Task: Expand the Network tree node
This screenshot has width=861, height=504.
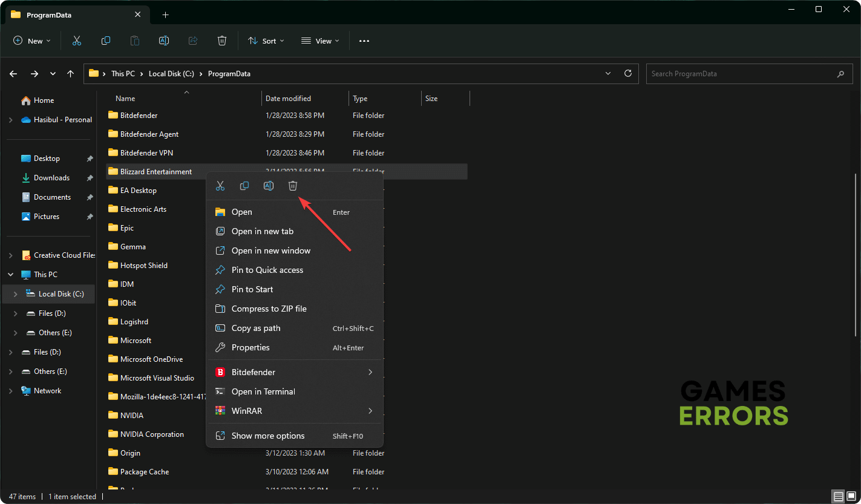Action: tap(11, 391)
